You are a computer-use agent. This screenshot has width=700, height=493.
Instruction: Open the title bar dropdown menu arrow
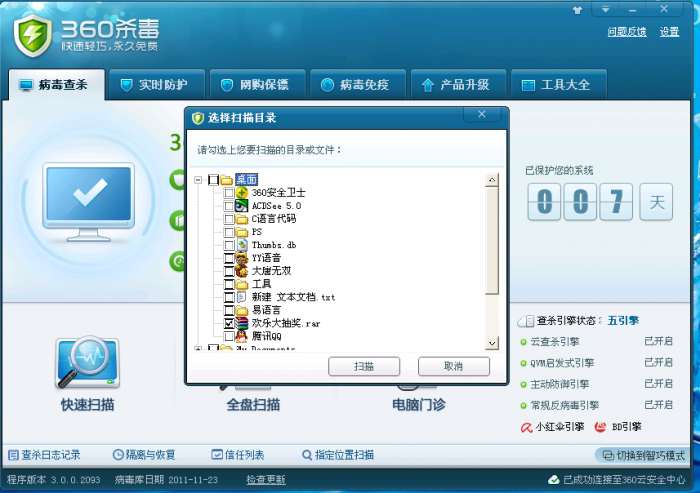coord(605,9)
